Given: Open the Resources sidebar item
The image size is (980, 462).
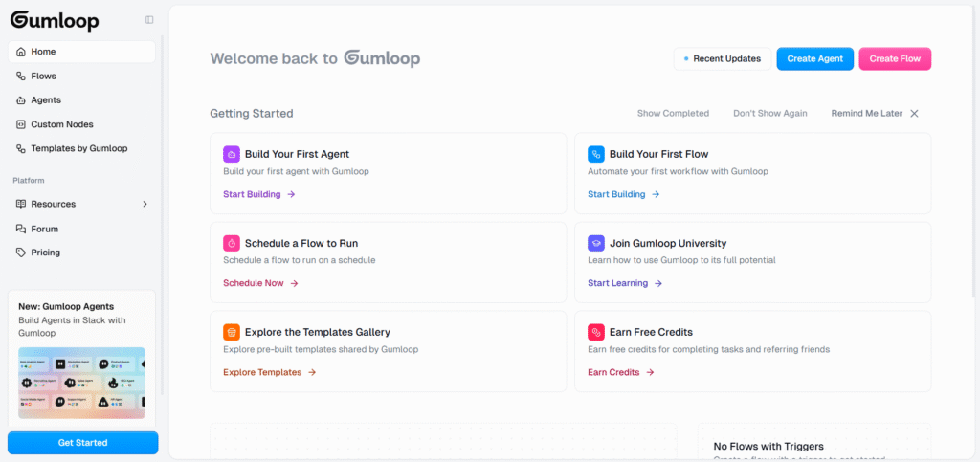Looking at the screenshot, I should click(x=82, y=204).
